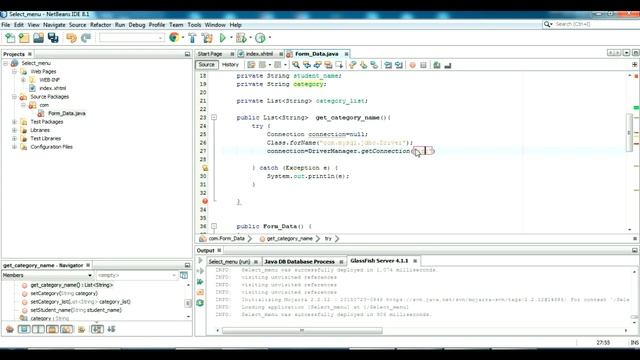
Task: Switch to the Start Page tab
Action: coord(210,54)
